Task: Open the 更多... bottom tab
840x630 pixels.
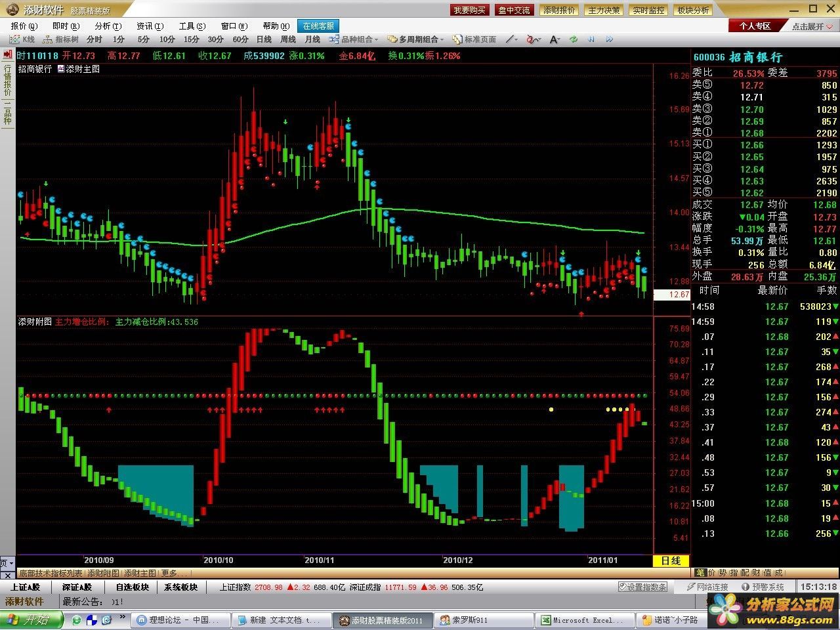Action: 175,573
